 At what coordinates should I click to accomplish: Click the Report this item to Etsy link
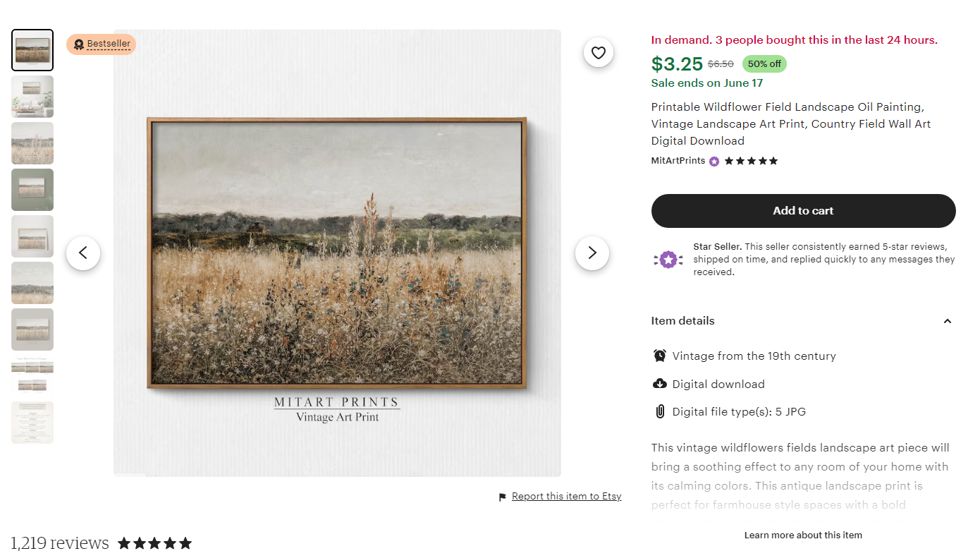[x=566, y=496]
